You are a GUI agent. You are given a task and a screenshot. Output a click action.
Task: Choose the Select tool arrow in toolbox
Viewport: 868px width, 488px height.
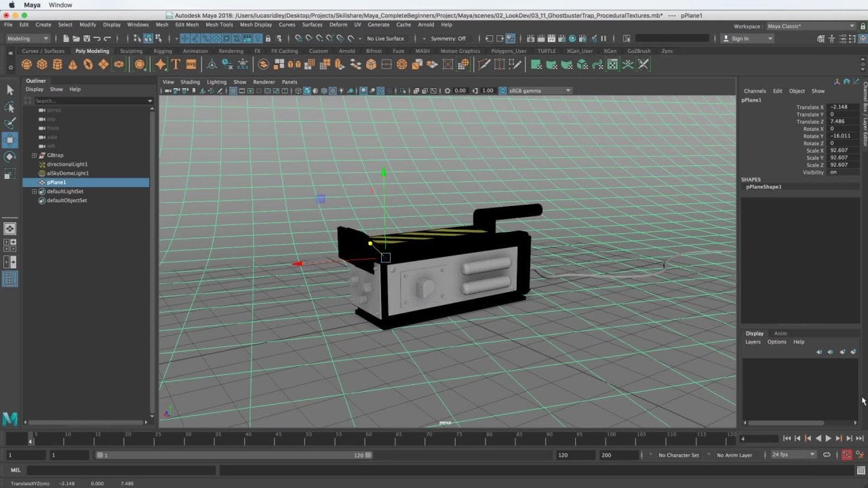coord(10,89)
